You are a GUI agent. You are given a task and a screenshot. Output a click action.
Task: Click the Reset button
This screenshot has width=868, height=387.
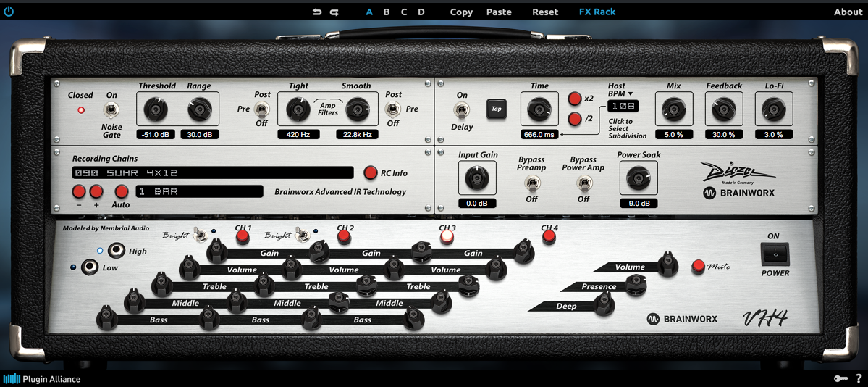(x=545, y=12)
